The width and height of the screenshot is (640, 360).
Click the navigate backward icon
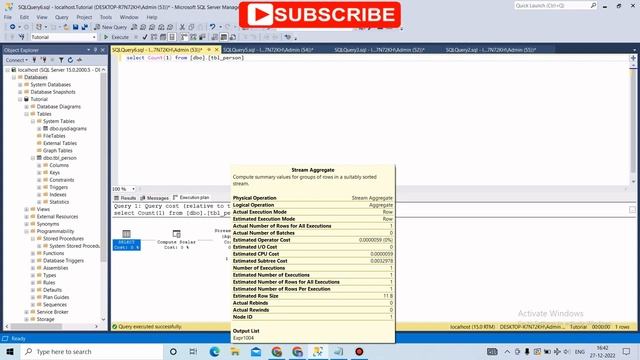13,27
